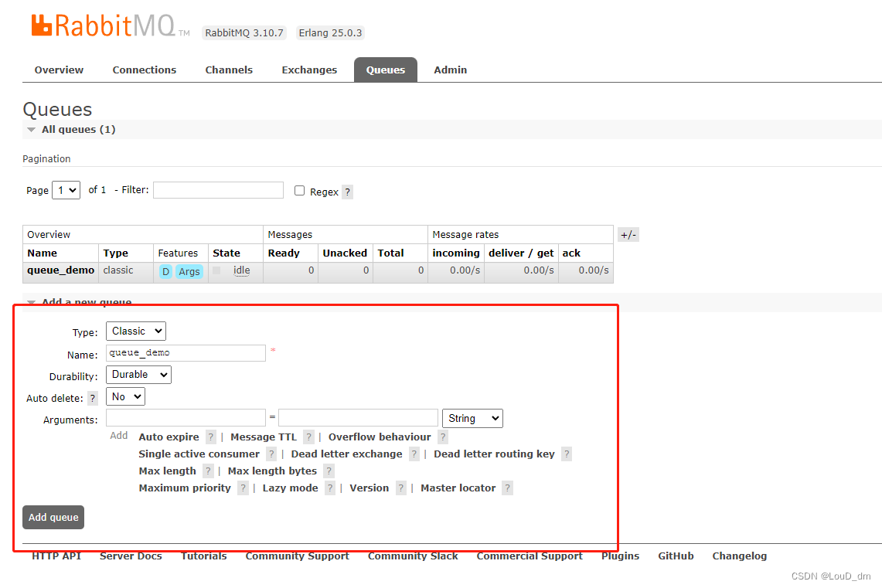Click the D durable badge for queue_demo
Screen dimensions: 882x588
coord(165,271)
